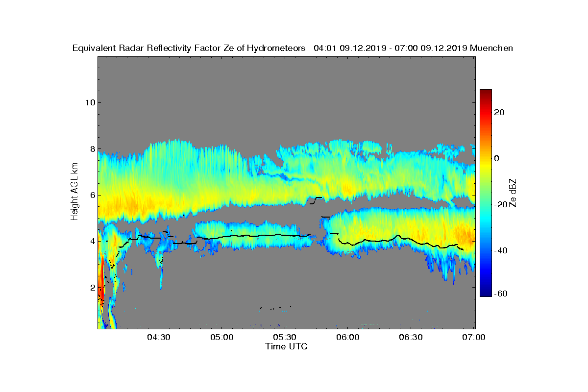Screen dimensions: 588x392
Task: Click the 'Ze dBZ' colorbar label
Action: (514, 193)
